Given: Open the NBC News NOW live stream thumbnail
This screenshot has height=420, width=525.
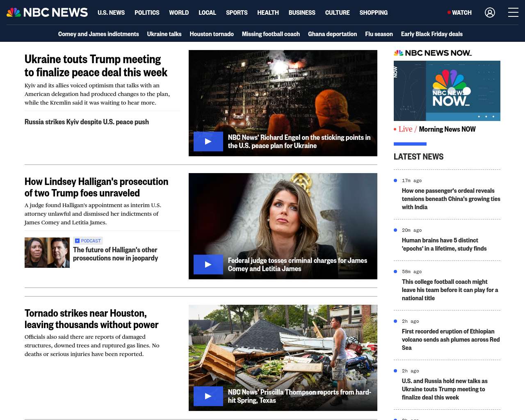Looking at the screenshot, I should tap(447, 91).
